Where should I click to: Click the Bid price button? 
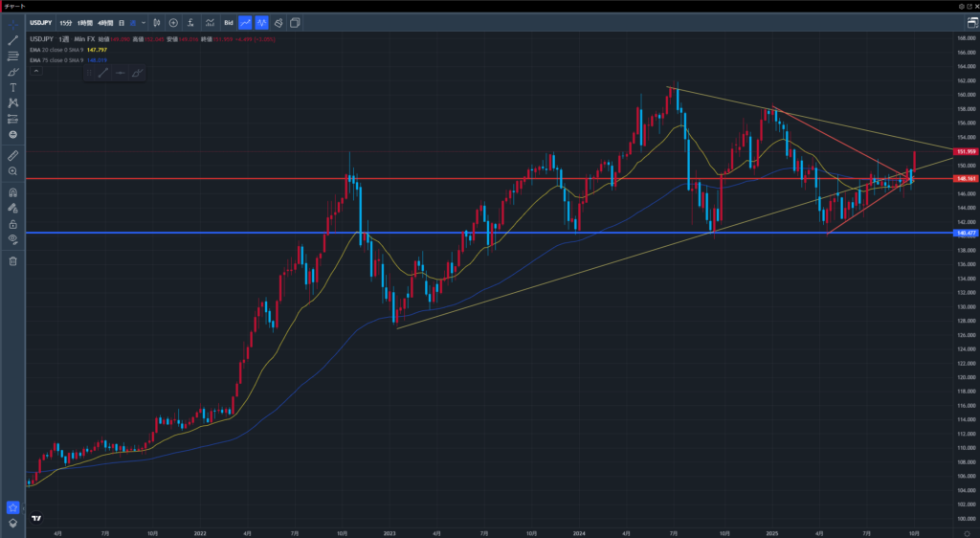tap(228, 22)
